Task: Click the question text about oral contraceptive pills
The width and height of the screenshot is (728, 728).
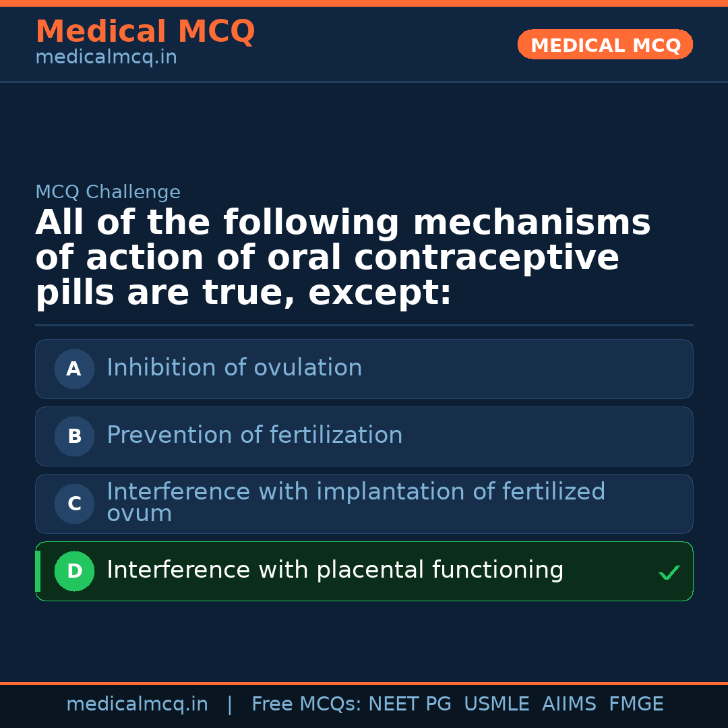Action: click(342, 258)
